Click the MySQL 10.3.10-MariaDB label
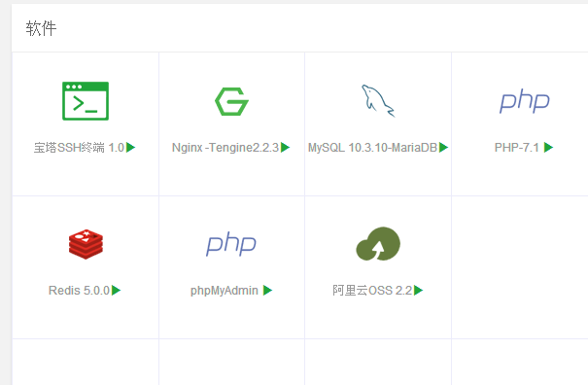 pyautogui.click(x=372, y=148)
